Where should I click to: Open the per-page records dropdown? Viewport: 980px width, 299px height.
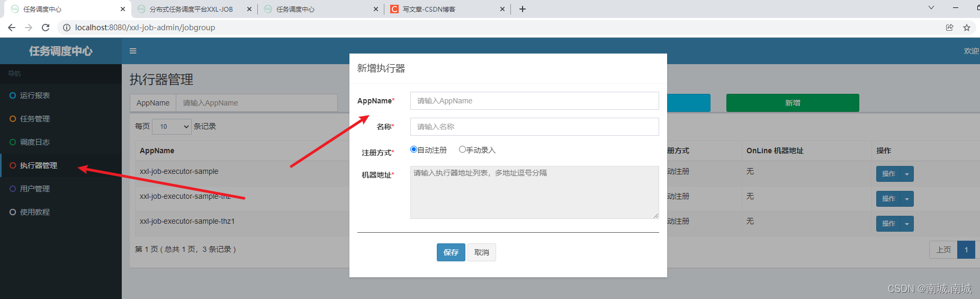coord(172,126)
